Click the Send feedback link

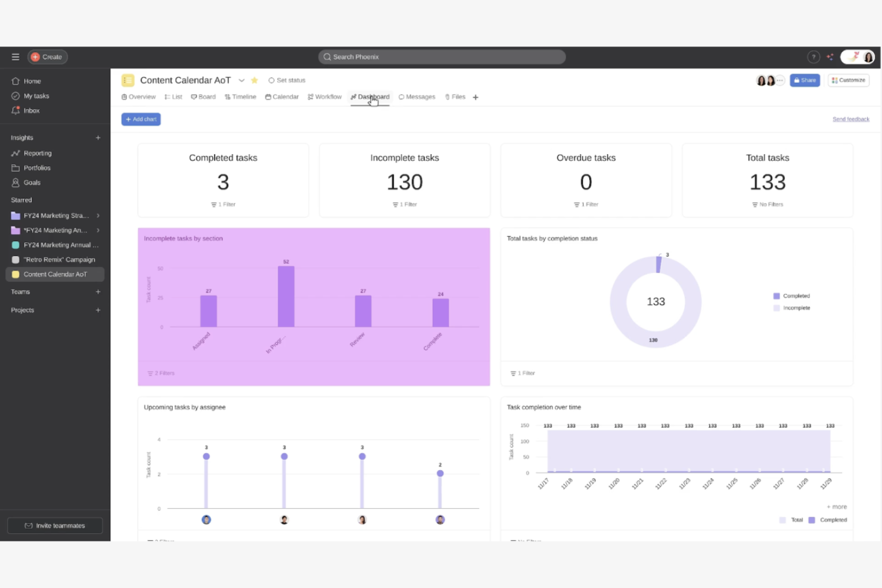[850, 119]
